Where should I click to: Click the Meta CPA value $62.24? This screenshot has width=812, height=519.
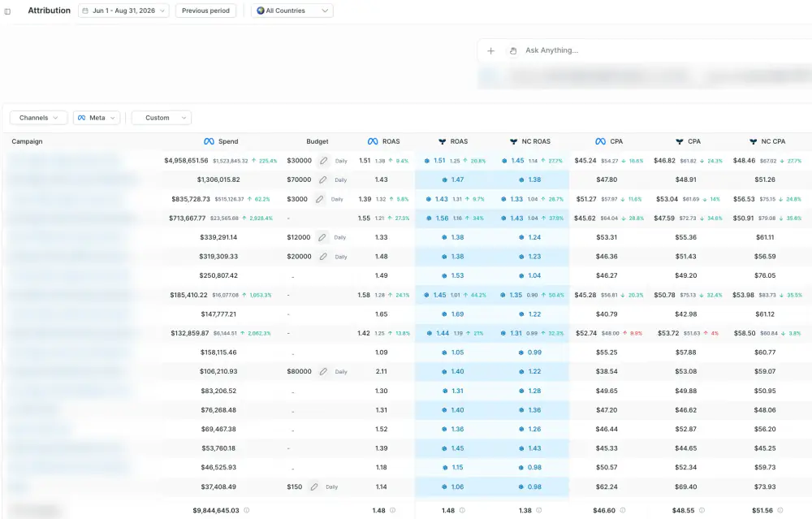click(607, 487)
